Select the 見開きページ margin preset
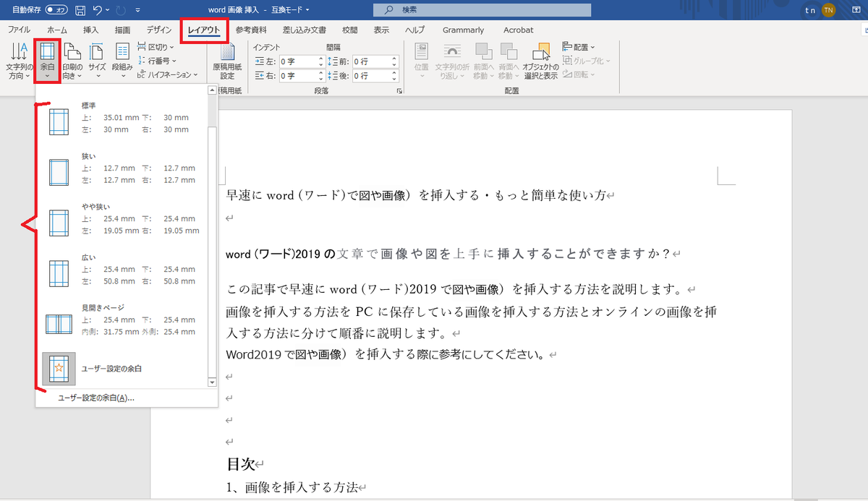This screenshot has width=868, height=501. 123,320
